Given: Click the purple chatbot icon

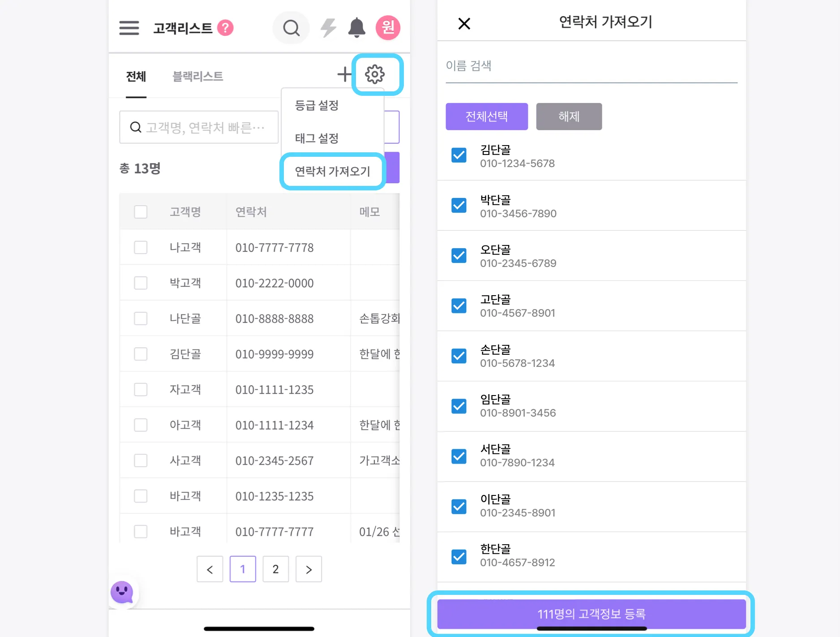Looking at the screenshot, I should pos(122,592).
